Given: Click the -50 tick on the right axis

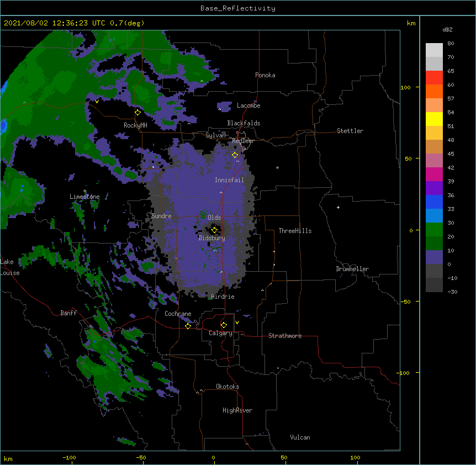Looking at the screenshot, I should click(405, 302).
